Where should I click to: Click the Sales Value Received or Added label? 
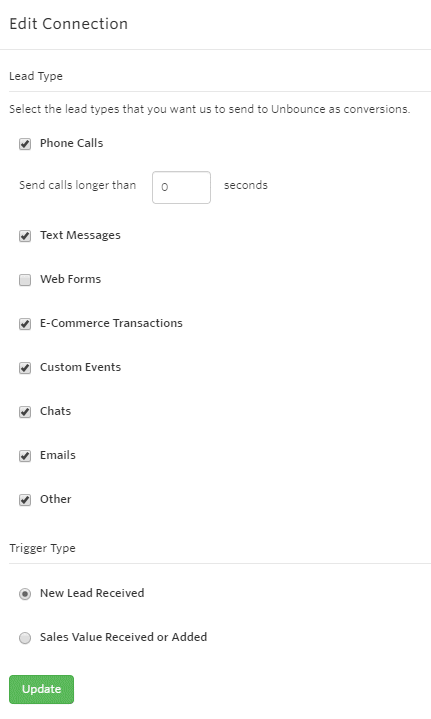[123, 637]
